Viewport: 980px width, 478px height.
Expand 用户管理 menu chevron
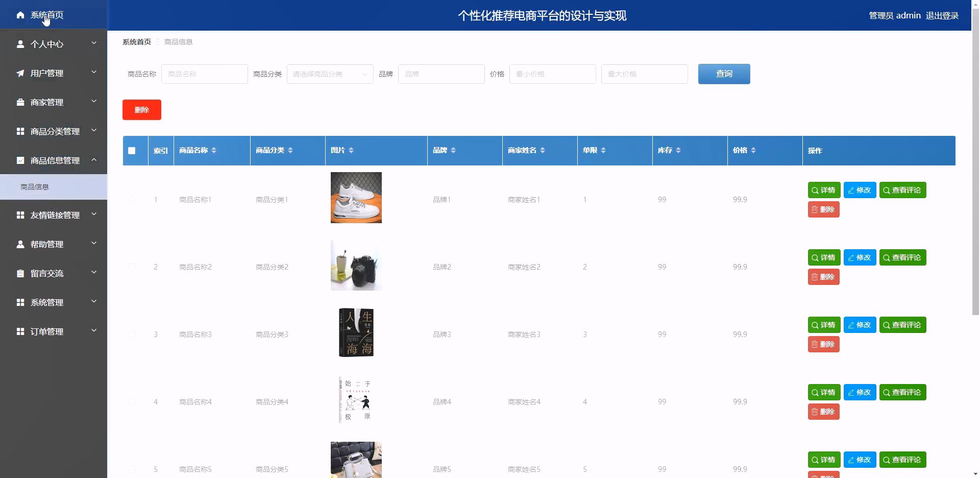click(x=94, y=73)
